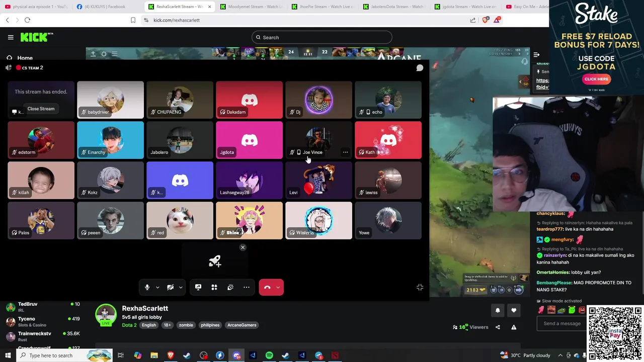Open RexhaScarlett channel avatar
The image size is (644, 362).
point(106,314)
